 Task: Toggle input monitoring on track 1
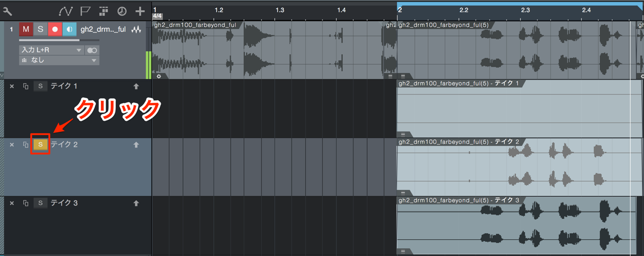coord(69,29)
